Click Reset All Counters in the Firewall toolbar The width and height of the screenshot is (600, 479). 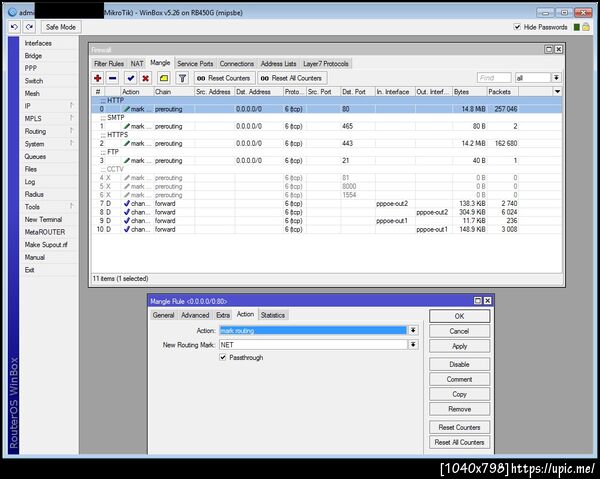pos(292,78)
